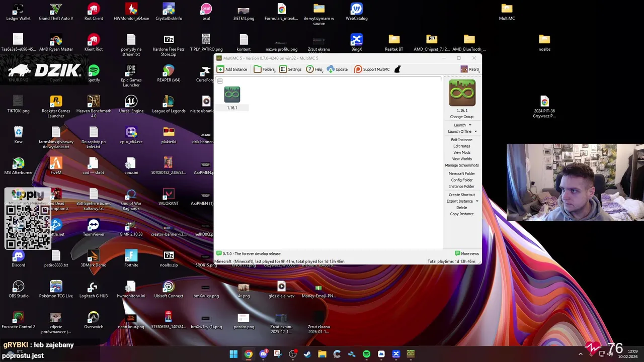Select the 1.16.1 instance in list

[232, 98]
